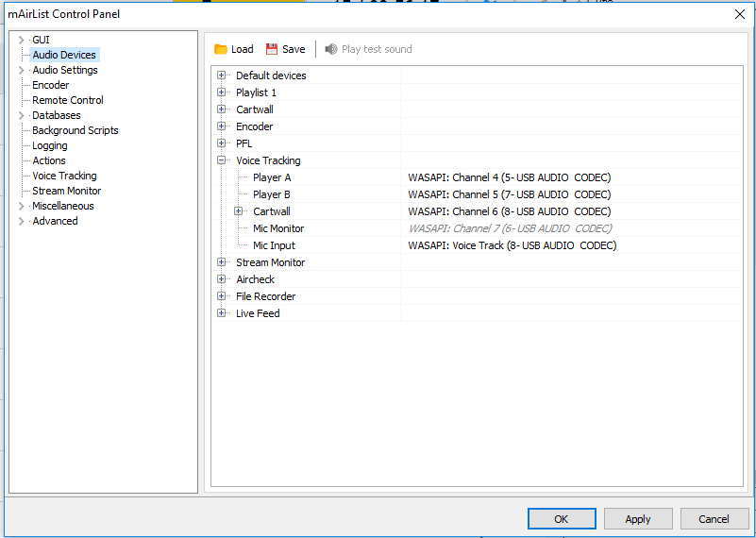This screenshot has width=756, height=538.
Task: Select Audio Settings label in sidebar
Action: click(65, 71)
